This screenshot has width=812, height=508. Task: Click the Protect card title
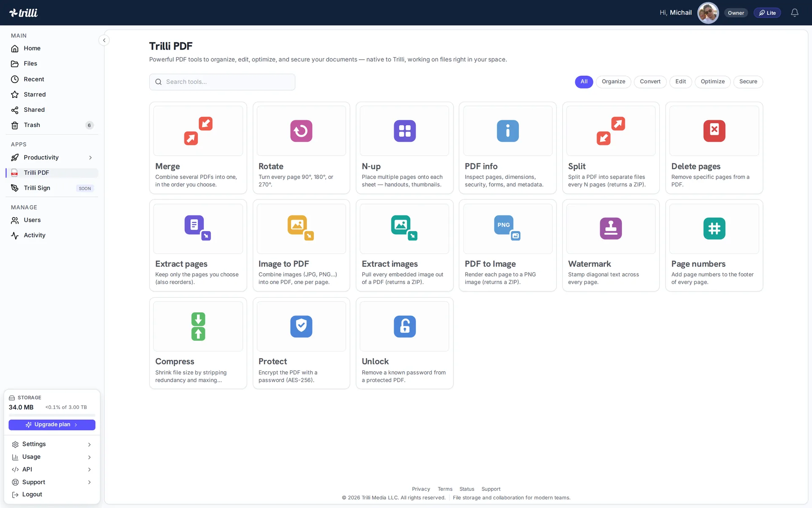pos(273,362)
